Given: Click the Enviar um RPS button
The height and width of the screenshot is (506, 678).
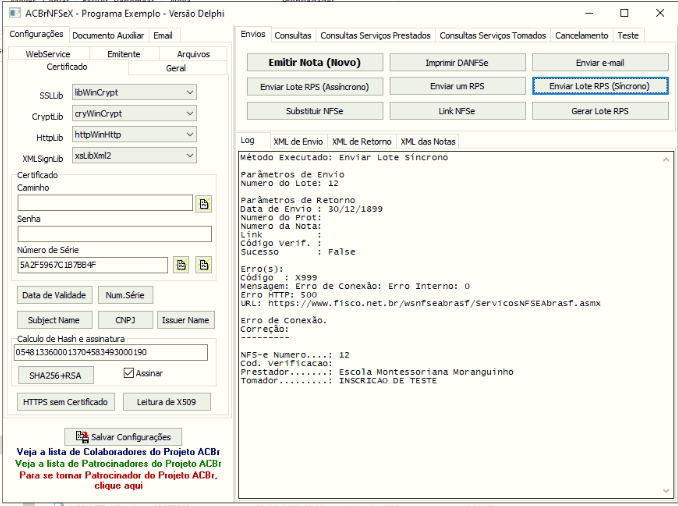Looking at the screenshot, I should click(457, 86).
